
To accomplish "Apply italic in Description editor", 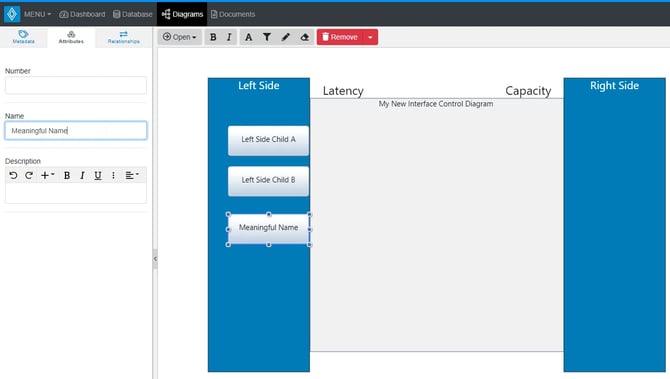I will tap(82, 175).
